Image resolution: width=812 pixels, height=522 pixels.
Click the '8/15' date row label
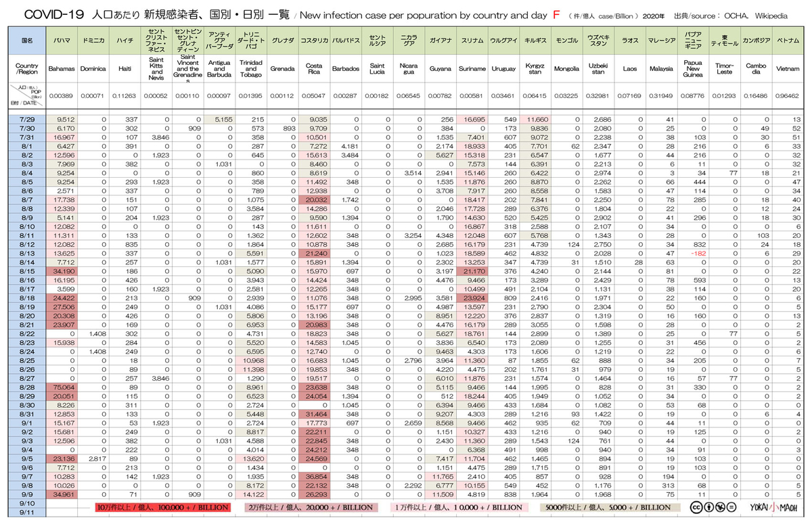[26, 270]
